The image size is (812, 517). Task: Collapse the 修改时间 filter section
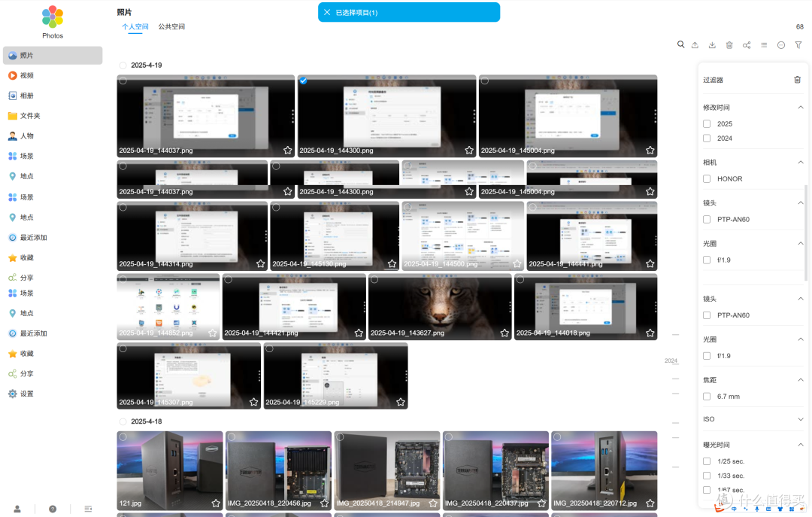(801, 108)
